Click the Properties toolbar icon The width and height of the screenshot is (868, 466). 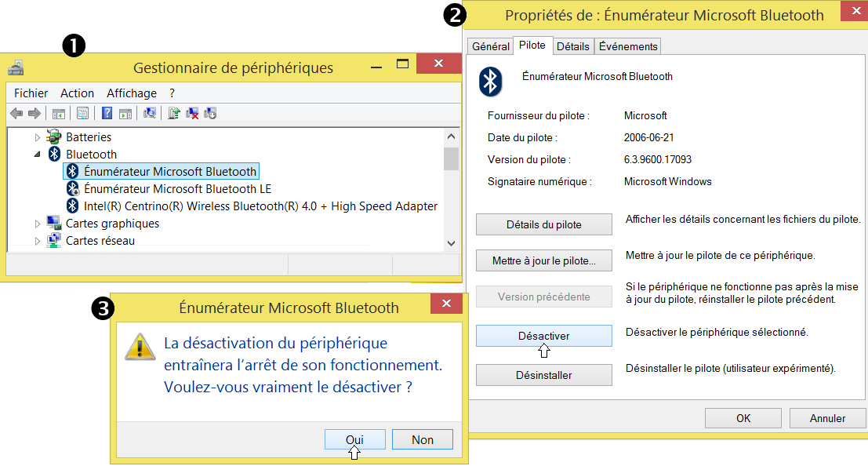(x=82, y=114)
